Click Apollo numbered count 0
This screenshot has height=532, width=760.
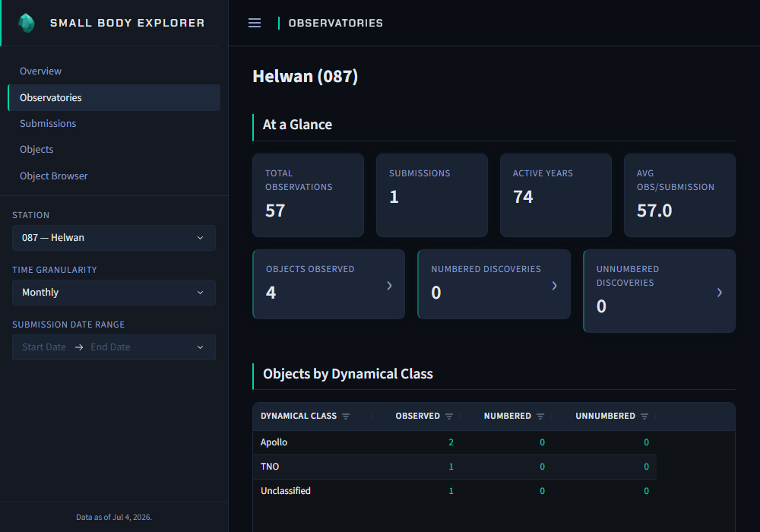tap(543, 442)
